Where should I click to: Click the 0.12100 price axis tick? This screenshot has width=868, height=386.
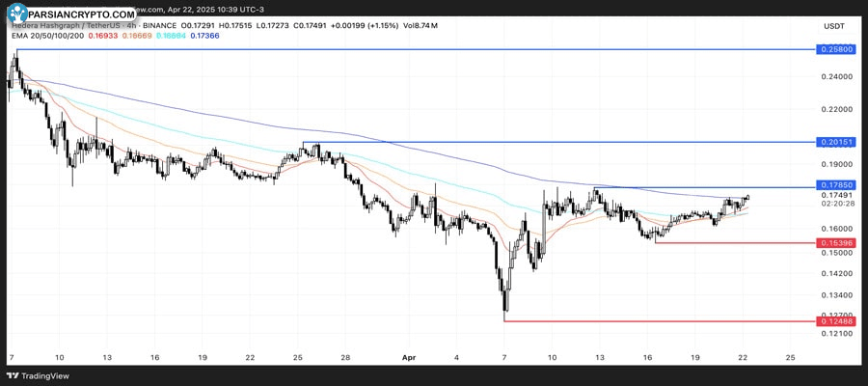click(837, 333)
